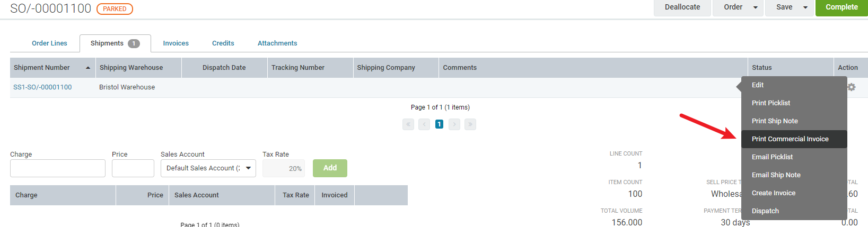Open the Save button dropdown arrow

click(x=805, y=7)
